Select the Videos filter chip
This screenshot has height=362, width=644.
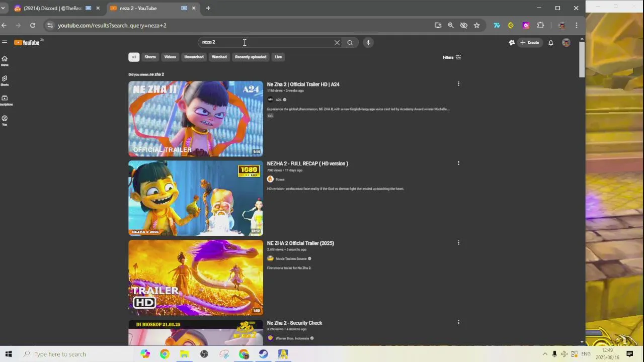tap(170, 57)
